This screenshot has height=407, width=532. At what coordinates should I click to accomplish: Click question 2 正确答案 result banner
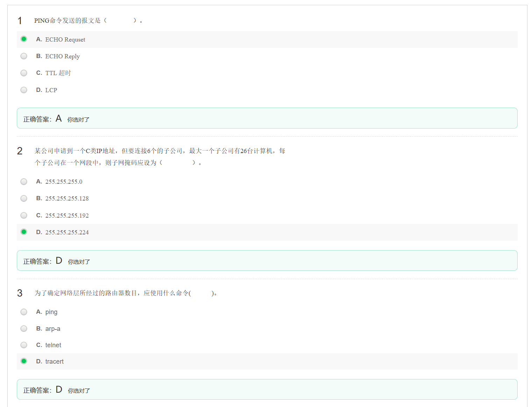tap(267, 260)
